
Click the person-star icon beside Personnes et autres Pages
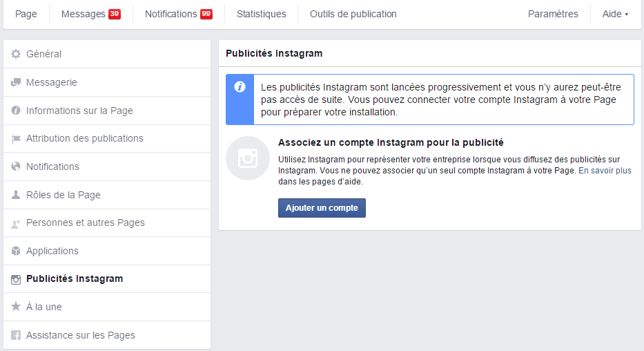coord(16,223)
